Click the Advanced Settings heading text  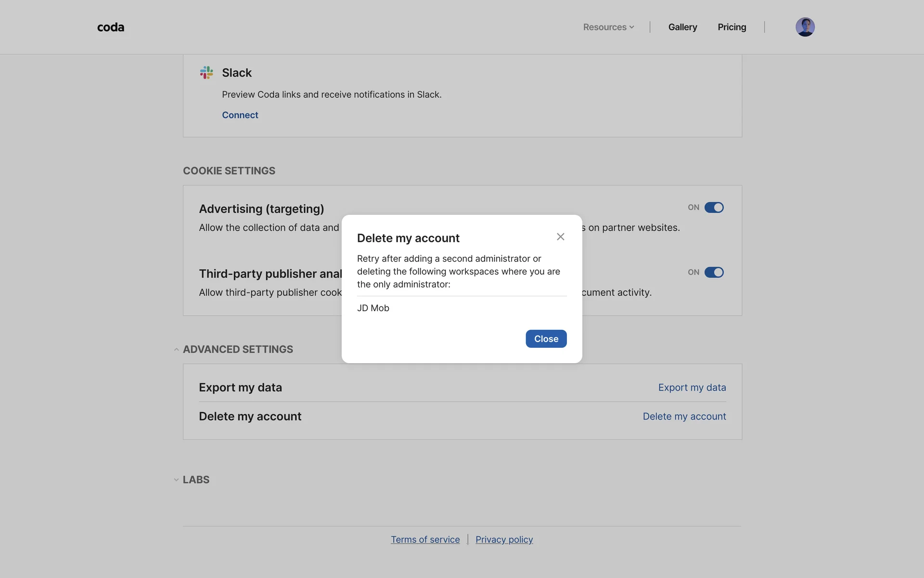pos(238,350)
